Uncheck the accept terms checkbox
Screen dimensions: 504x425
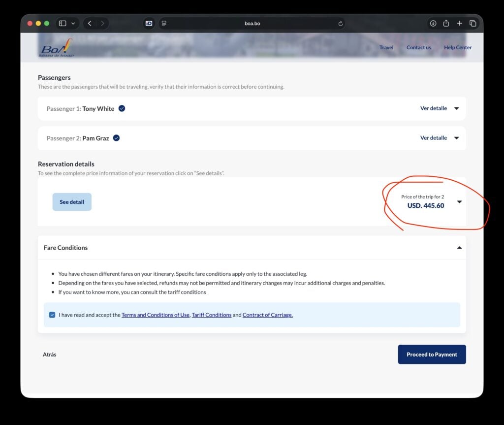coord(52,315)
